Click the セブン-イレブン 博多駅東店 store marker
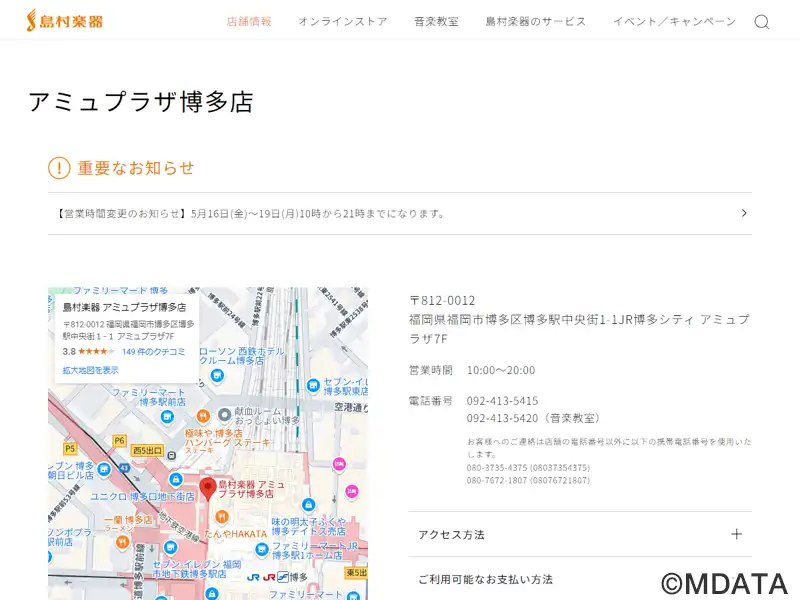The width and height of the screenshot is (800, 600). [313, 385]
